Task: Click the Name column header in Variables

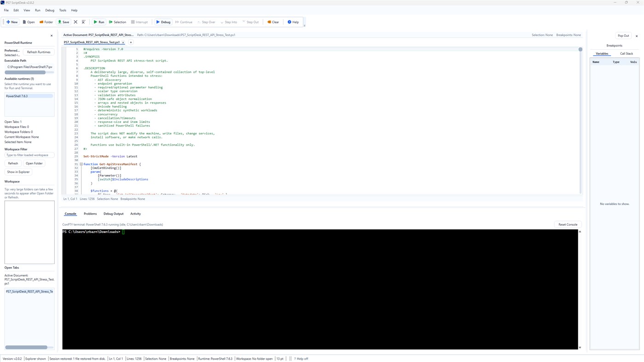Action: 596,62
